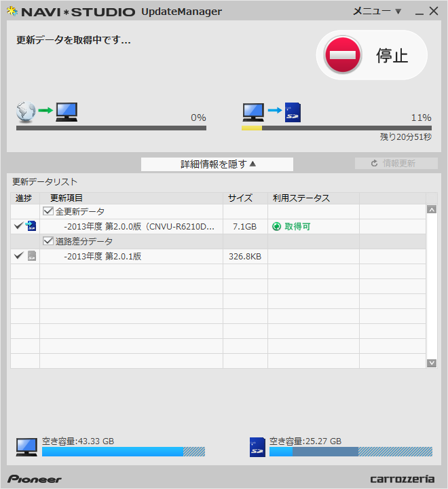
Task: Click the carrozzeria logo
Action: (403, 479)
